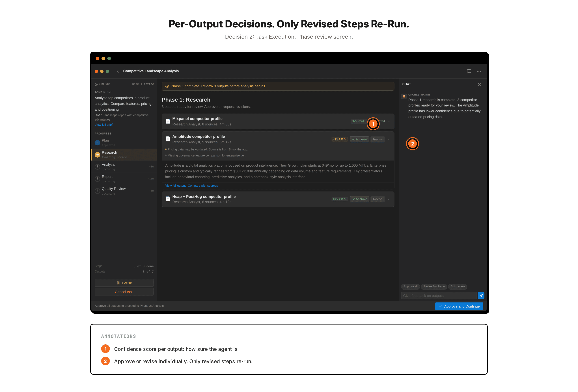Click the 88% conf. badge on Heap
The width and height of the screenshot is (578, 392).
point(340,199)
